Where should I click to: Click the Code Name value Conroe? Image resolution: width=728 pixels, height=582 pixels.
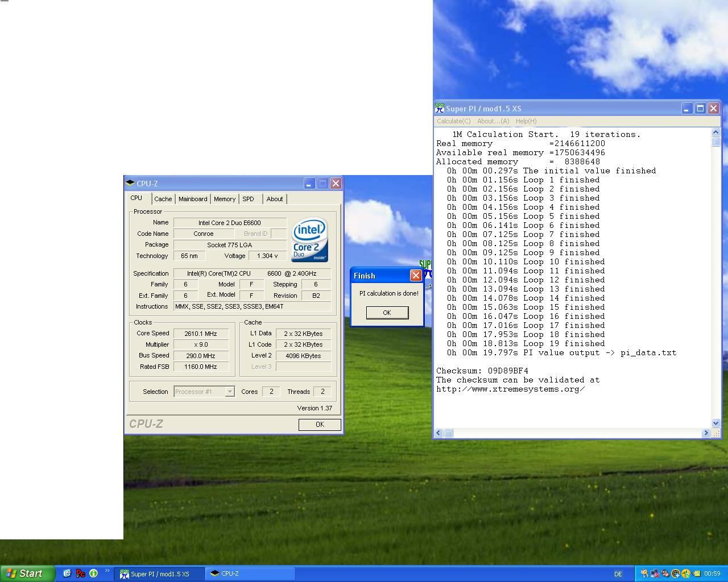(203, 234)
